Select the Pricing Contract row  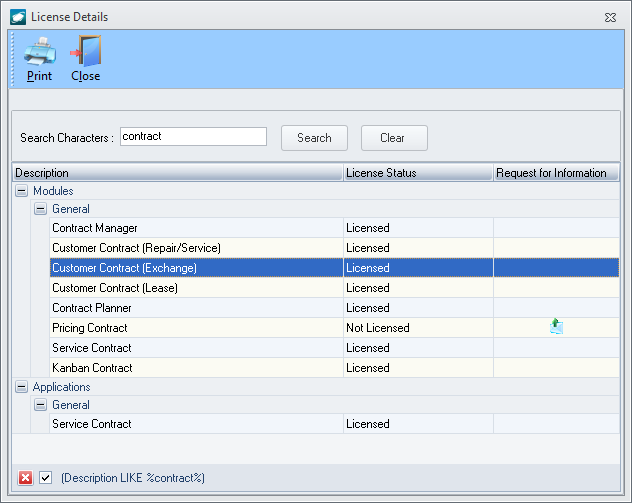[x=335, y=328]
